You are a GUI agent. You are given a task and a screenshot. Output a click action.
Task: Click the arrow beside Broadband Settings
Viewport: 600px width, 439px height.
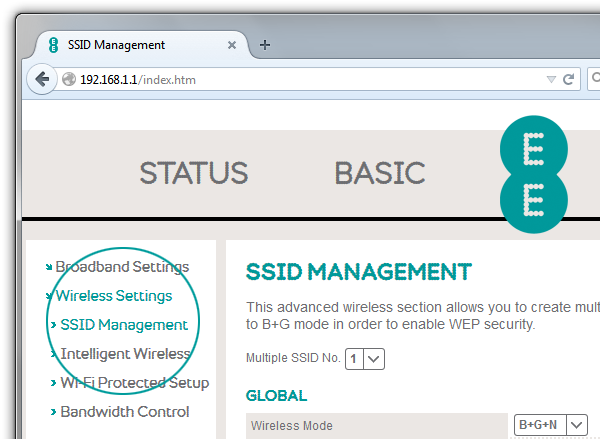[49, 267]
